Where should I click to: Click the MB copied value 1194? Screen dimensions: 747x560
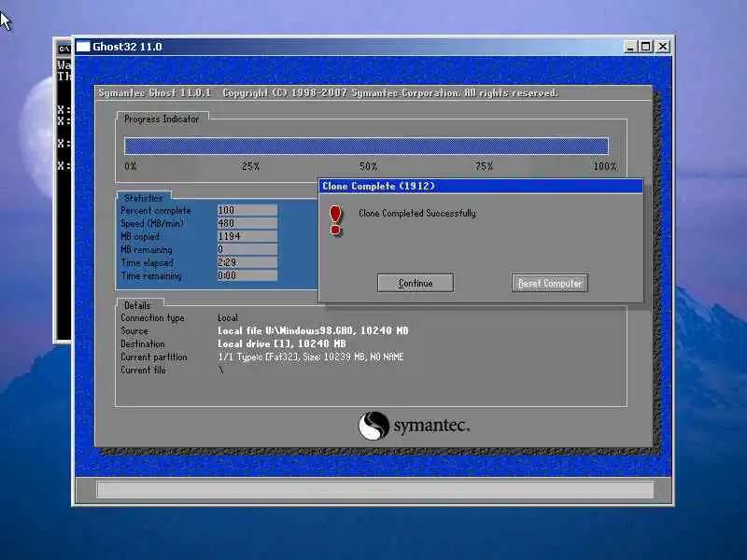click(x=247, y=236)
